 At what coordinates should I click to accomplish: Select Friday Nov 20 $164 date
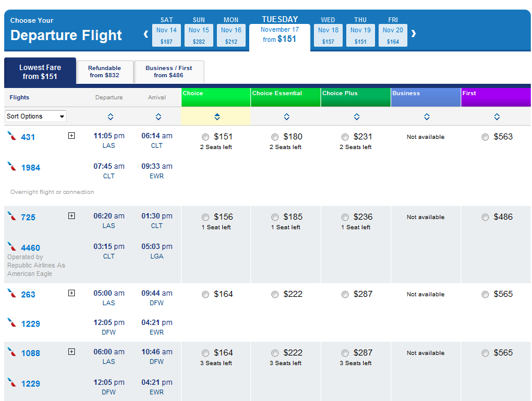pyautogui.click(x=393, y=35)
